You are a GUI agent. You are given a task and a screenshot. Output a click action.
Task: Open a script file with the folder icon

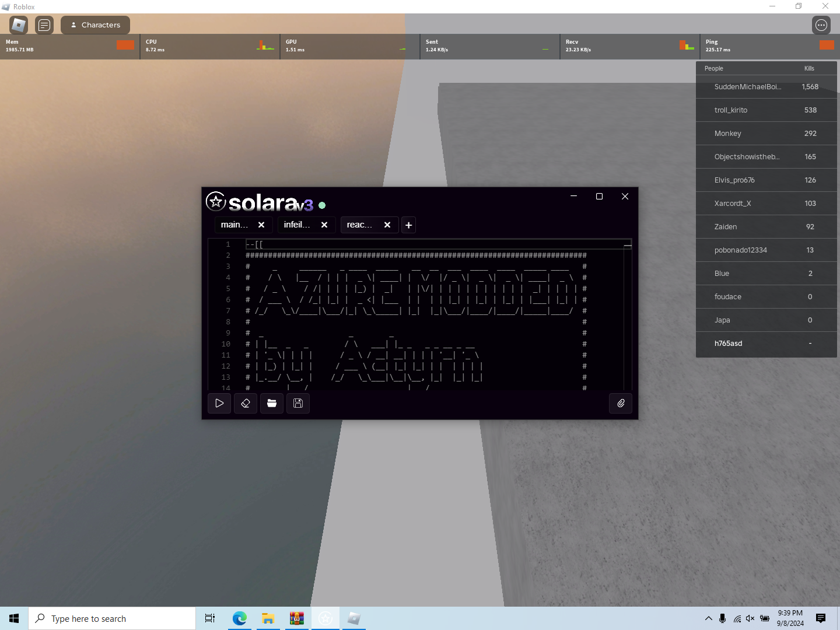click(x=272, y=403)
